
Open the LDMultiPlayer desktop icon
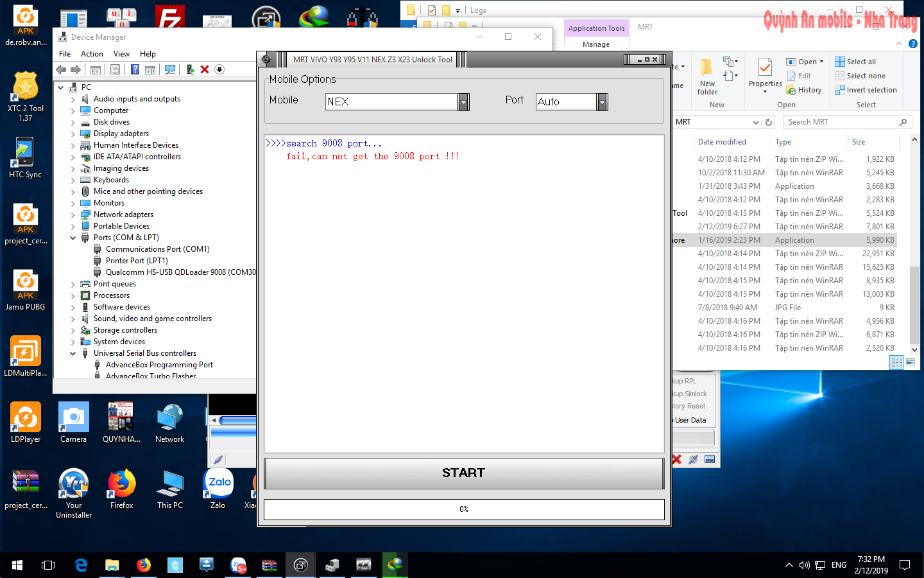26,356
